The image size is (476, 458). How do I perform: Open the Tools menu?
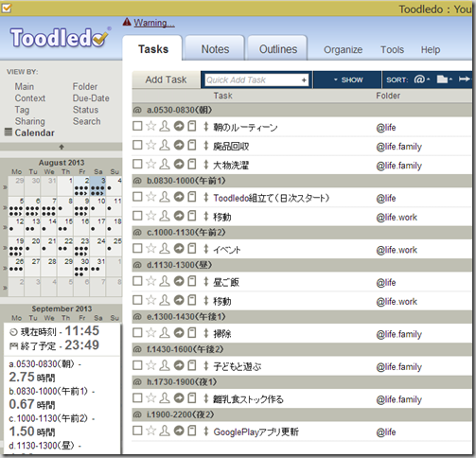click(x=392, y=49)
